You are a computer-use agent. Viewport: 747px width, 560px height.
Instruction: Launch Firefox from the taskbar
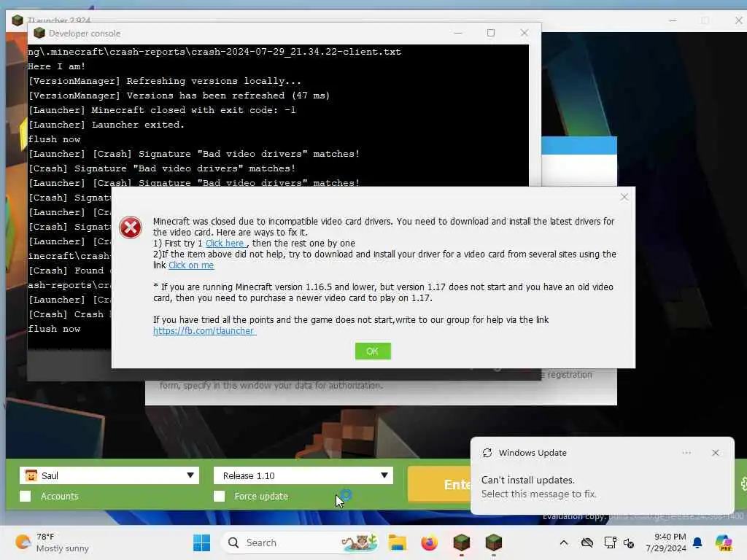coord(429,542)
